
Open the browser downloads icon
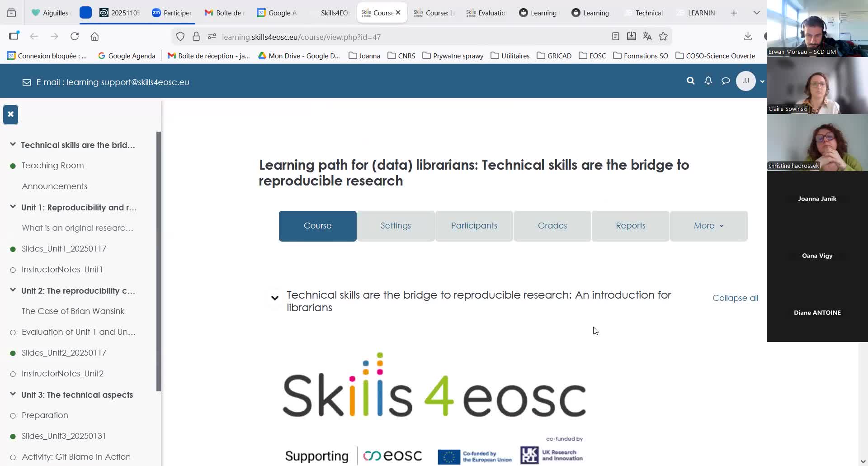click(x=748, y=36)
